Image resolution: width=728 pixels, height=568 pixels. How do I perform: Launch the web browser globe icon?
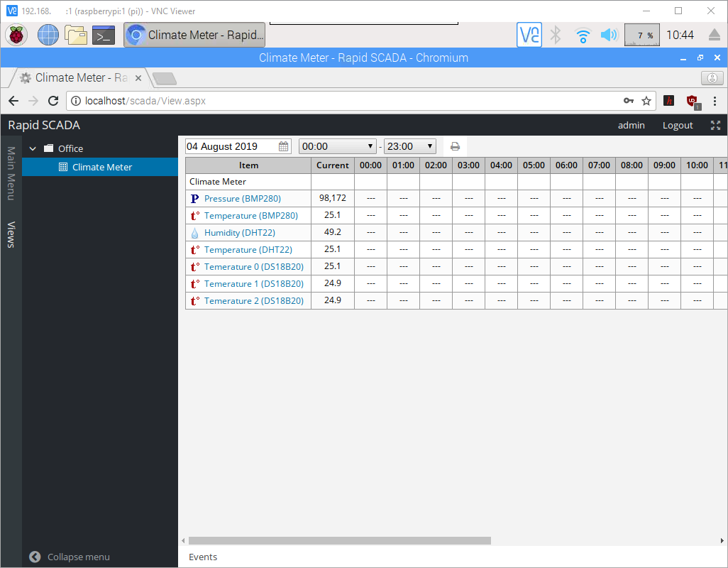coord(48,35)
